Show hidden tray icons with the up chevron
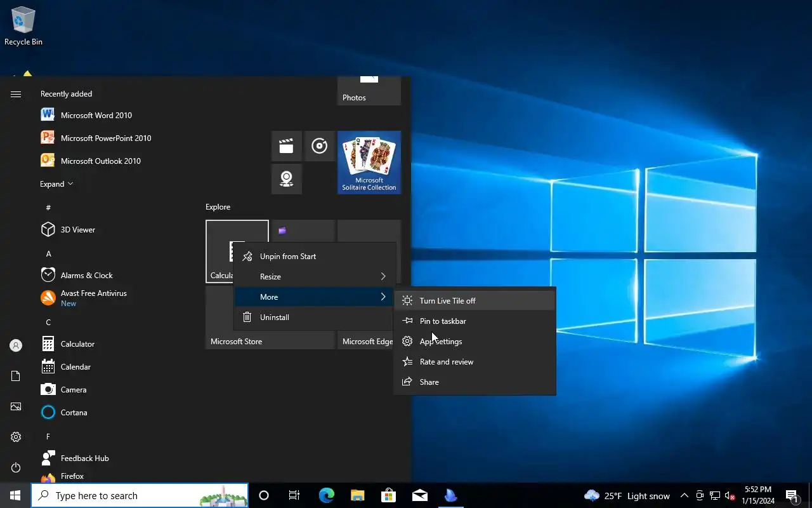The width and height of the screenshot is (812, 508). (x=684, y=496)
